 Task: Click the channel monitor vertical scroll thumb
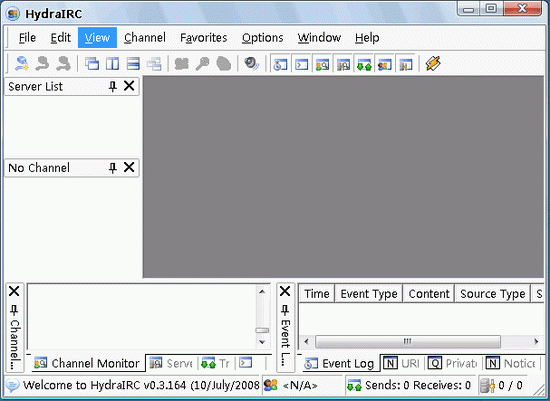coord(262,330)
